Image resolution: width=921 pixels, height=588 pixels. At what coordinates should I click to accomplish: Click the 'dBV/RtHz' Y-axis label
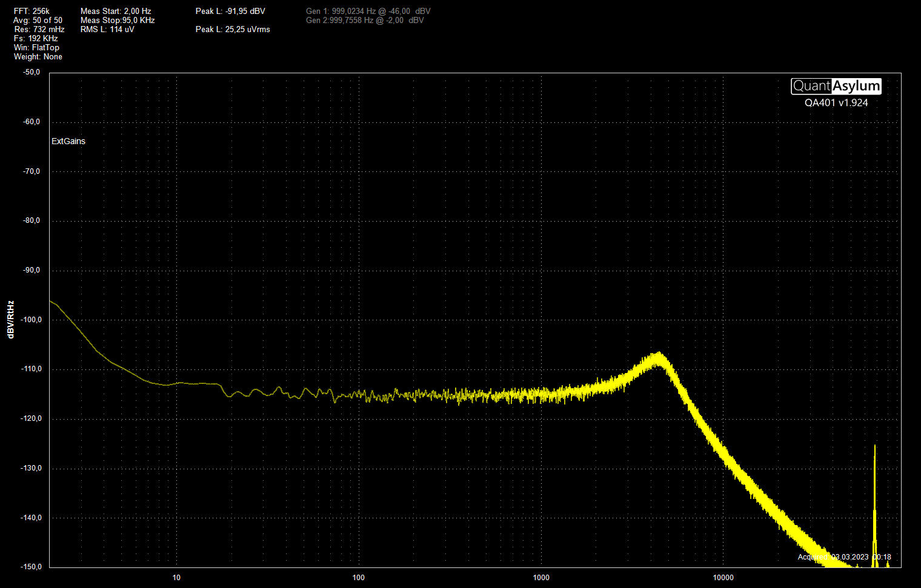pos(11,319)
